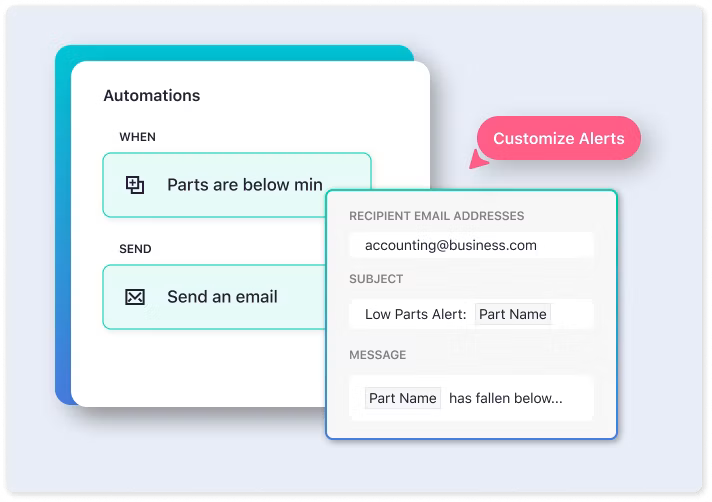Click the envelope email icon
712x502 pixels.
(135, 297)
